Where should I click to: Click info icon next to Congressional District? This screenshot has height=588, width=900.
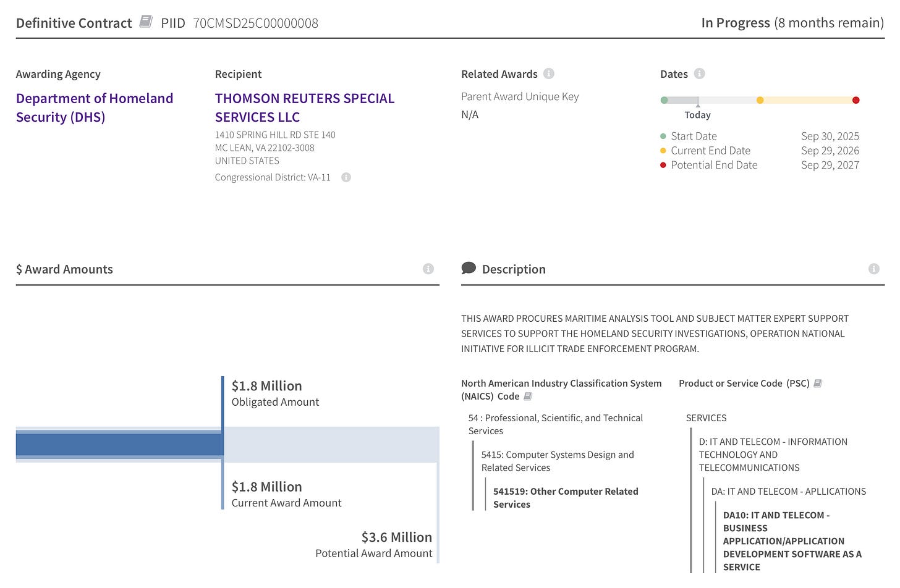point(346,177)
